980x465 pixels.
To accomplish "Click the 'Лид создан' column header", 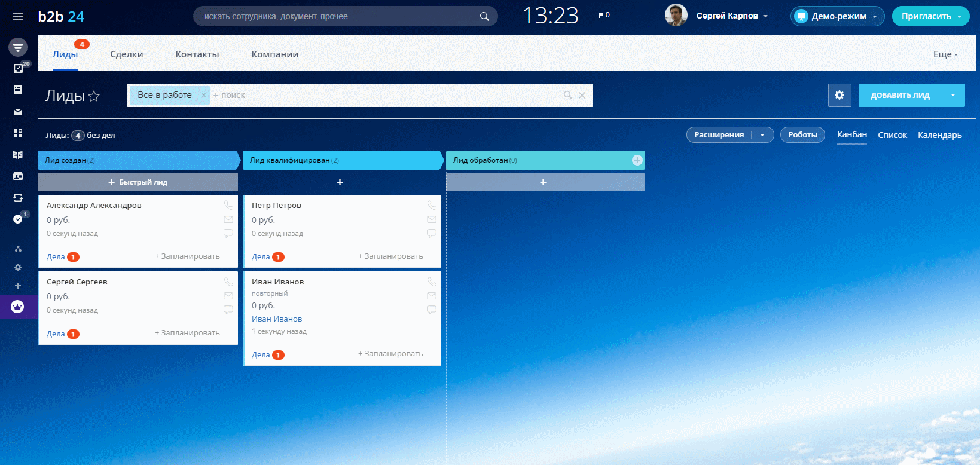I will tap(138, 160).
